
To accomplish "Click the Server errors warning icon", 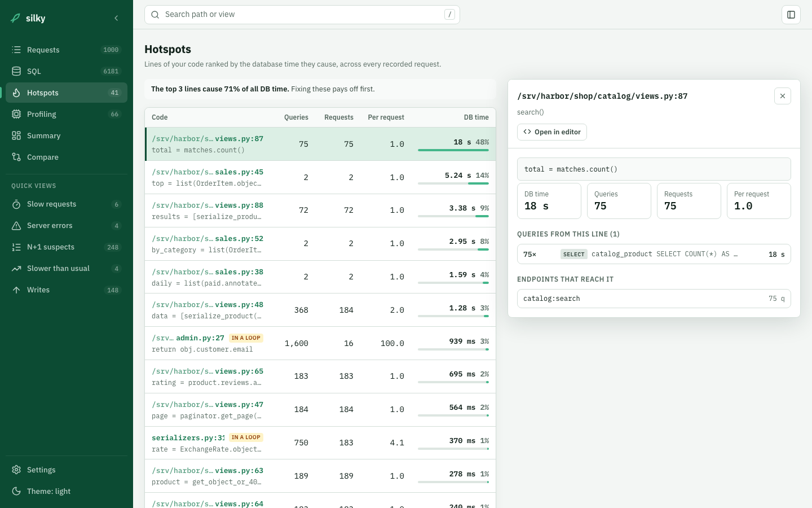I will click(x=16, y=226).
